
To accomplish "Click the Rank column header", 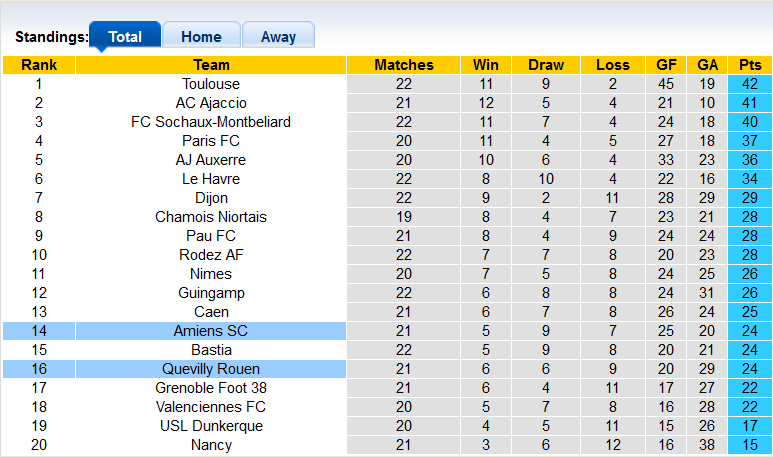I will pyautogui.click(x=39, y=65).
